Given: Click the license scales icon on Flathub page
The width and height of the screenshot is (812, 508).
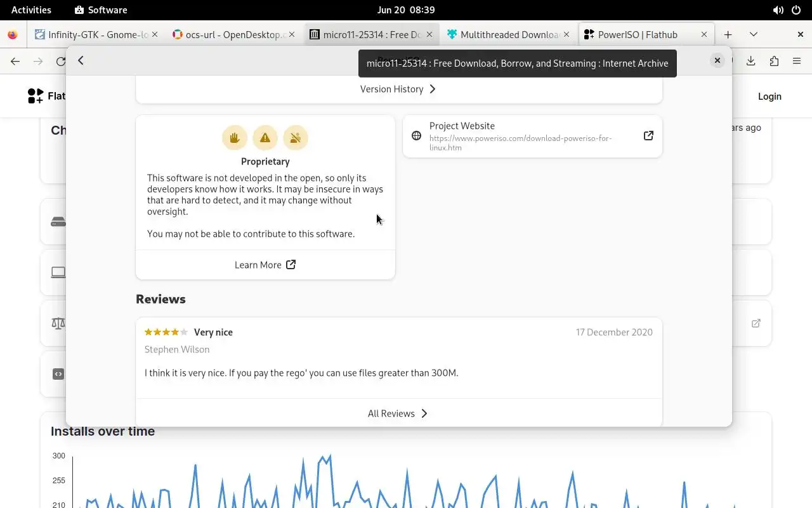Looking at the screenshot, I should 58,323.
